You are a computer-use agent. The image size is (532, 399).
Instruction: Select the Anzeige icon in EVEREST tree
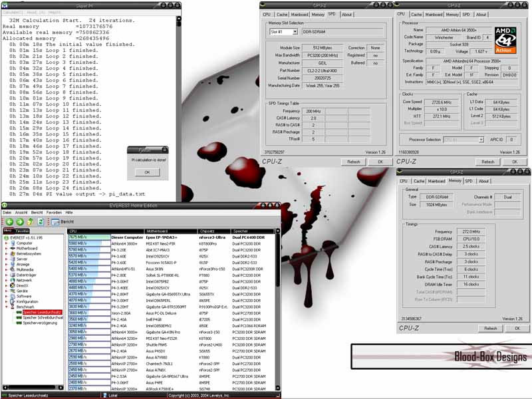click(13, 264)
